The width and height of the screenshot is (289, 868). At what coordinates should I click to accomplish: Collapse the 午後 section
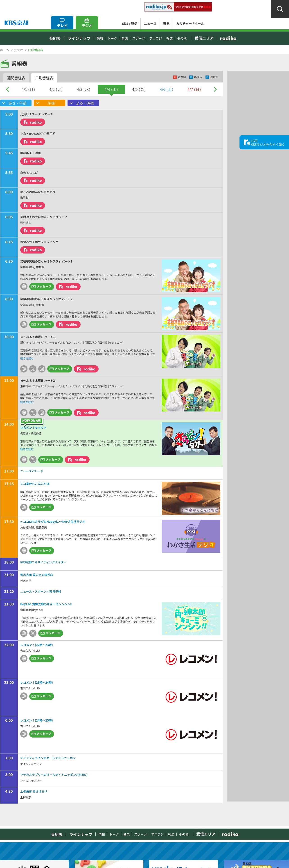[50, 103]
